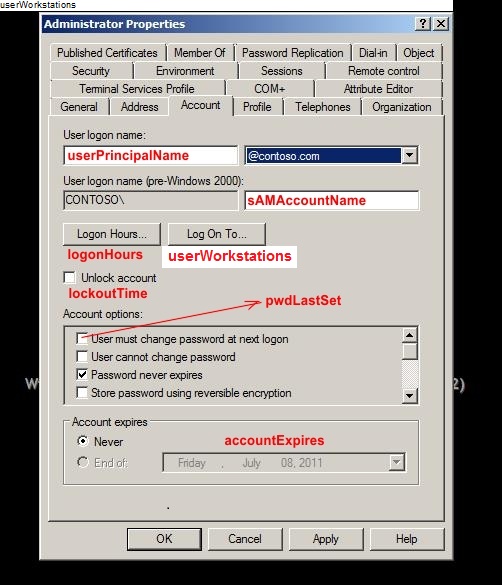
Task: Click the Help button
Action: (x=407, y=539)
